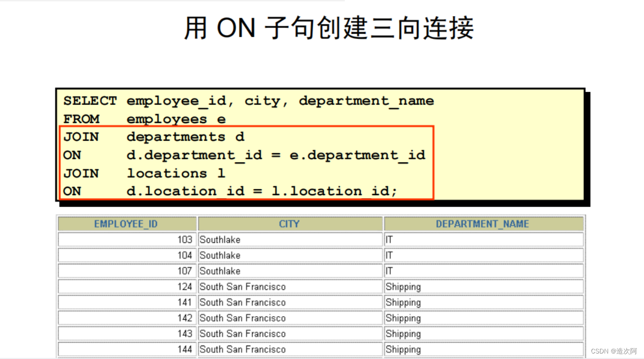Click the Shipping cell in employee 141's row
This screenshot has height=359, width=644.
(484, 302)
